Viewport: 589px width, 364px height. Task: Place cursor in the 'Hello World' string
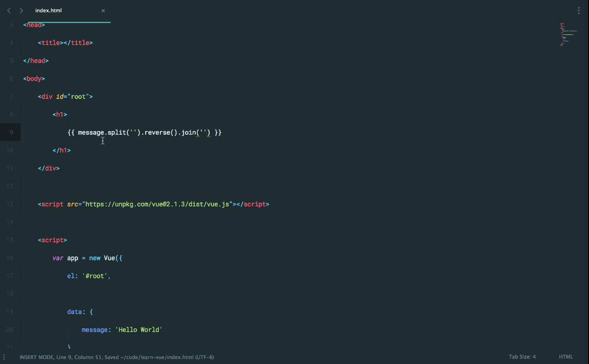140,330
